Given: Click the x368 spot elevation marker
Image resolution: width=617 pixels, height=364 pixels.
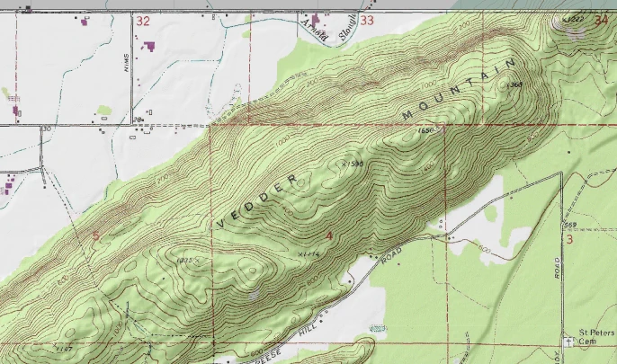Looking at the screenshot, I should [x=514, y=84].
